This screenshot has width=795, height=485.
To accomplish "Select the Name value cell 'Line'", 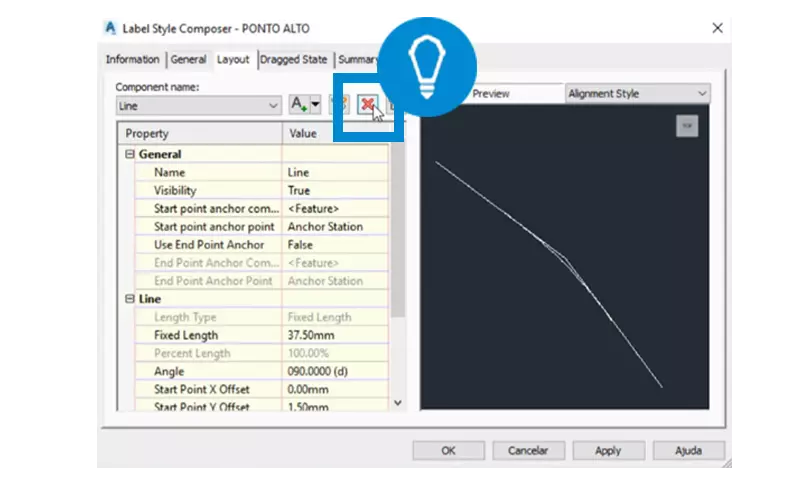I will 335,172.
